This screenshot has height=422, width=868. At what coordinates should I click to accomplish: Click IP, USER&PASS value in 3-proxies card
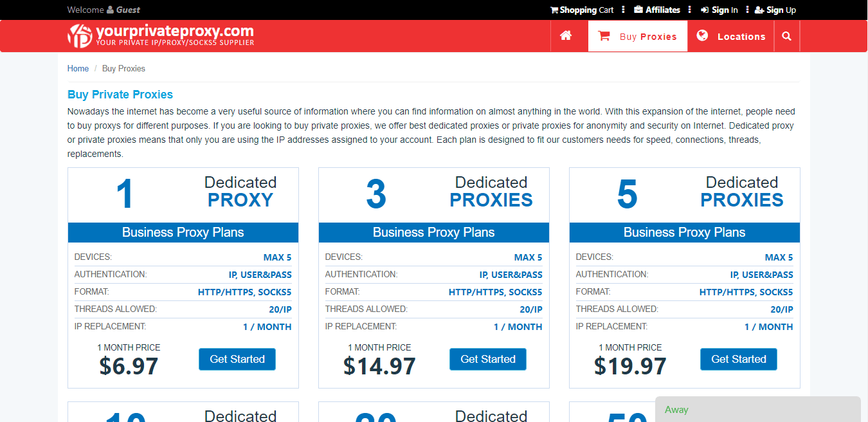(511, 275)
